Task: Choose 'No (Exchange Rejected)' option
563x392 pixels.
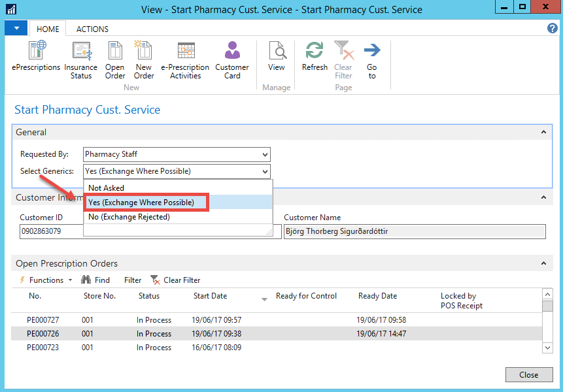Action: 129,217
